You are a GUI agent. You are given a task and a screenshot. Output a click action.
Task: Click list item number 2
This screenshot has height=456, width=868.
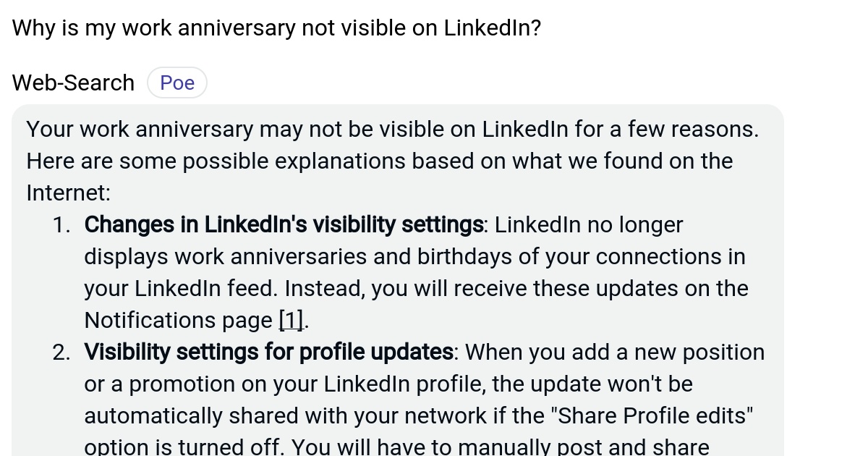[61, 352]
